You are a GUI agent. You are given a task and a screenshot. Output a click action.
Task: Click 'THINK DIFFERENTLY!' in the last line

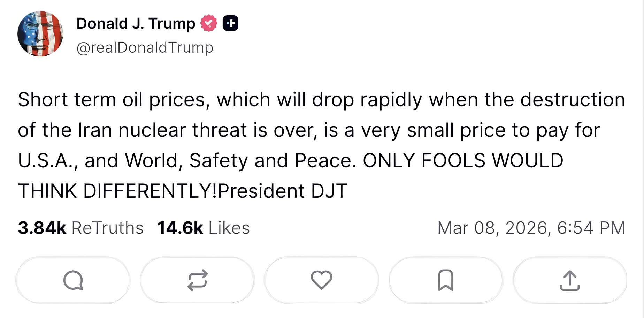[x=117, y=191]
